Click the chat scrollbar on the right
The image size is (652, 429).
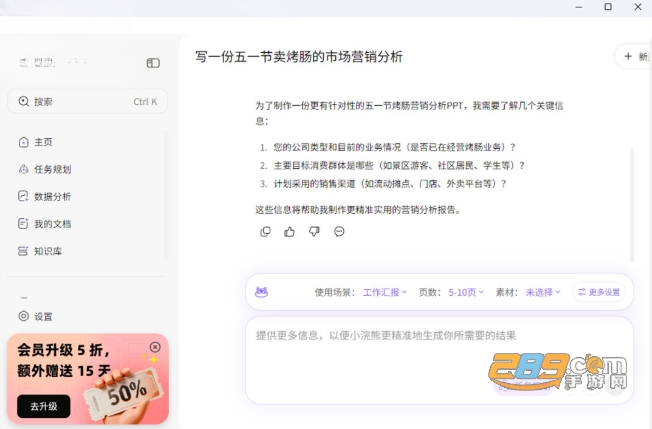[632, 205]
